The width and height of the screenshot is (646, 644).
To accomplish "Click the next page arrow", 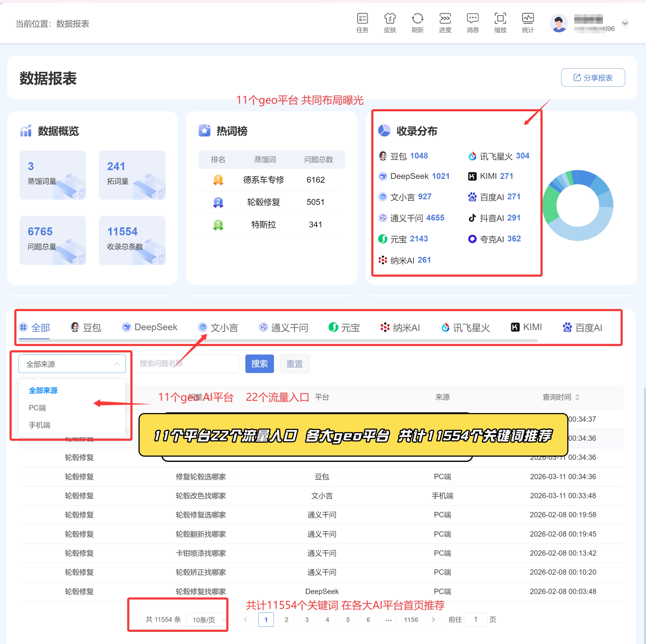I will click(x=433, y=620).
